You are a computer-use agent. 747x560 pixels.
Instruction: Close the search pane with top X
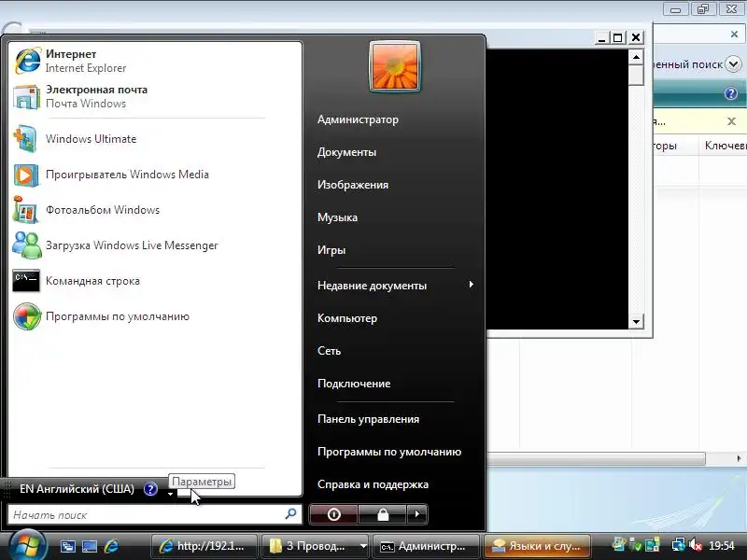coord(734,35)
